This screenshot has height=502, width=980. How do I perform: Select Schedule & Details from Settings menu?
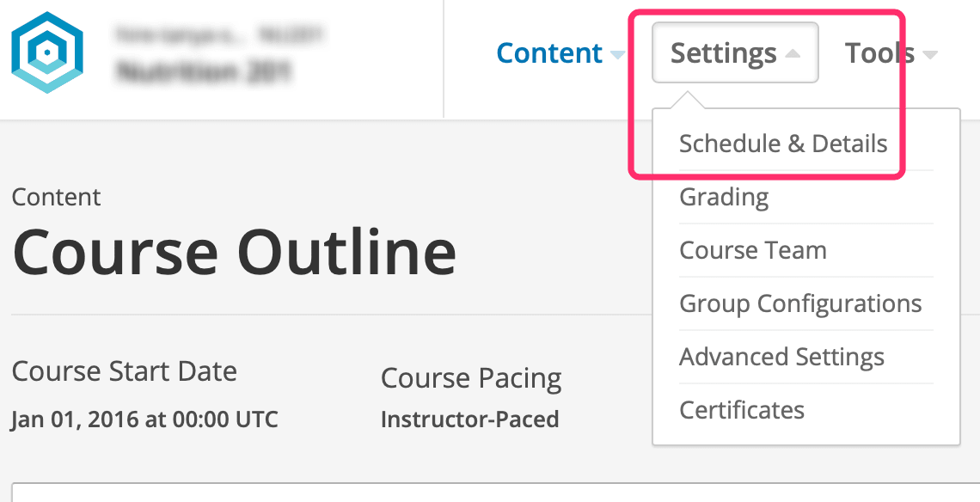tap(783, 144)
